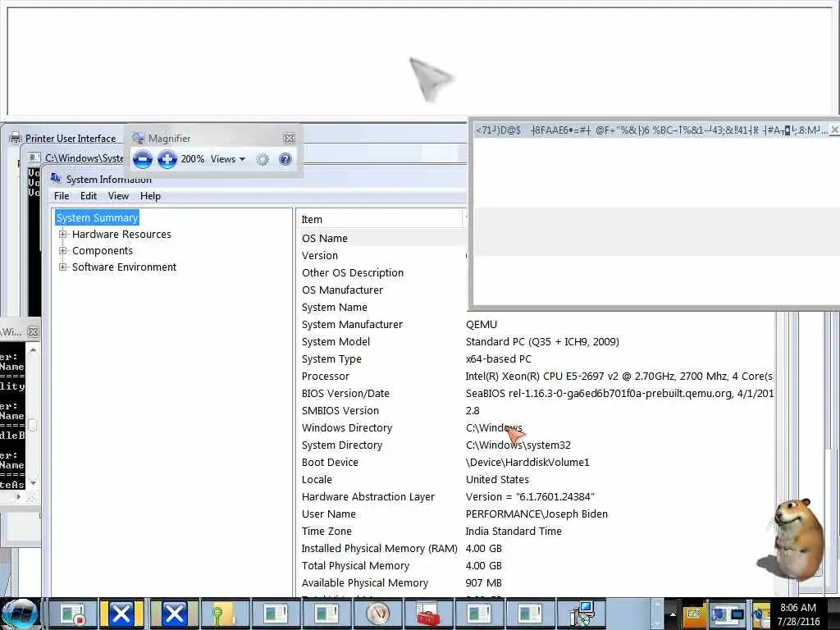Open taskbar window icon with red record dot
Viewport: 840px width, 630px height.
click(x=72, y=614)
